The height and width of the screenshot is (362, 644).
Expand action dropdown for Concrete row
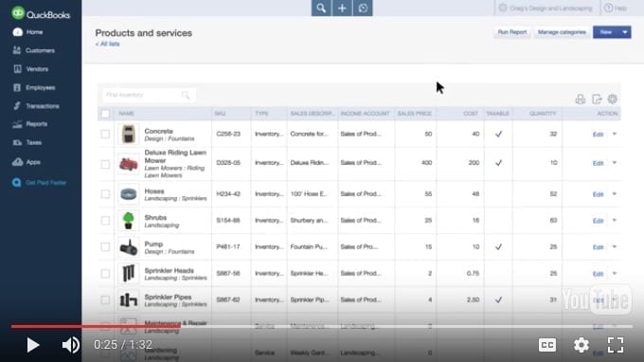615,134
